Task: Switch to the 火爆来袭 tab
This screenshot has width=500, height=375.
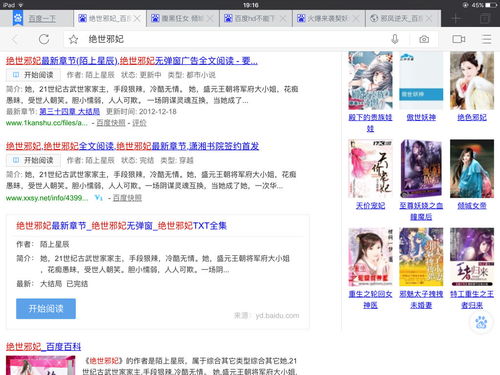Action: [329, 19]
